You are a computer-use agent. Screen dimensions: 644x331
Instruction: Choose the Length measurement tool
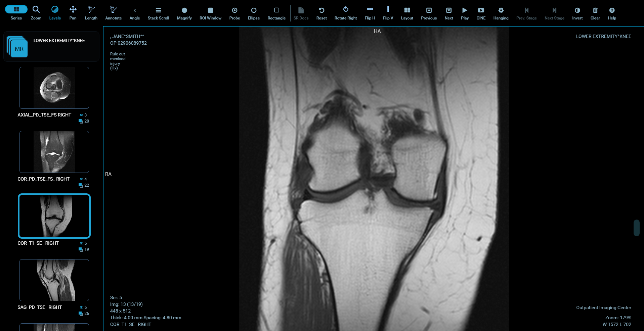(91, 13)
